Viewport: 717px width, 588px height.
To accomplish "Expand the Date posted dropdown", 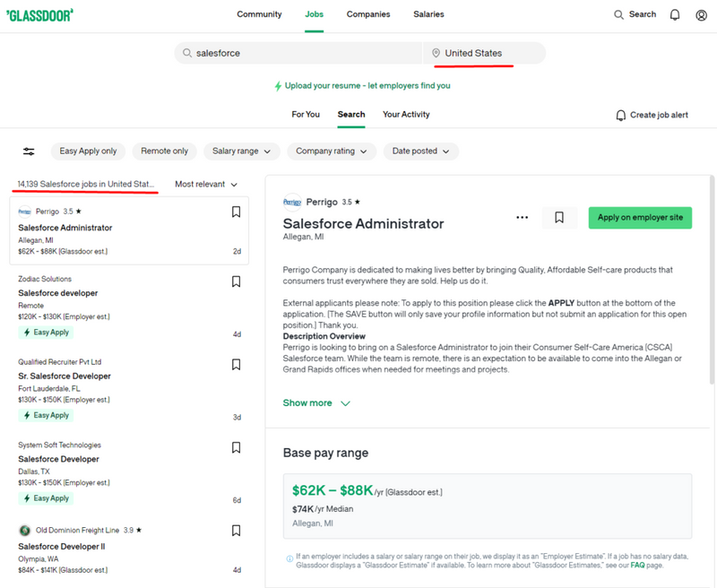I will click(420, 151).
